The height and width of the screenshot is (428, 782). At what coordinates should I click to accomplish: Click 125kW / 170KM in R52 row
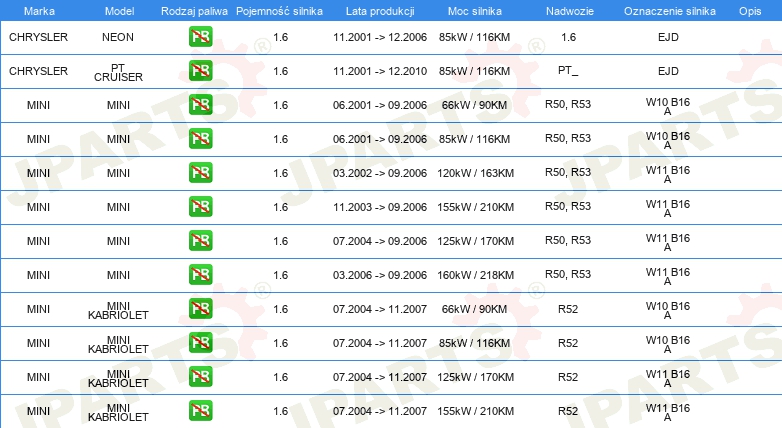click(x=475, y=377)
